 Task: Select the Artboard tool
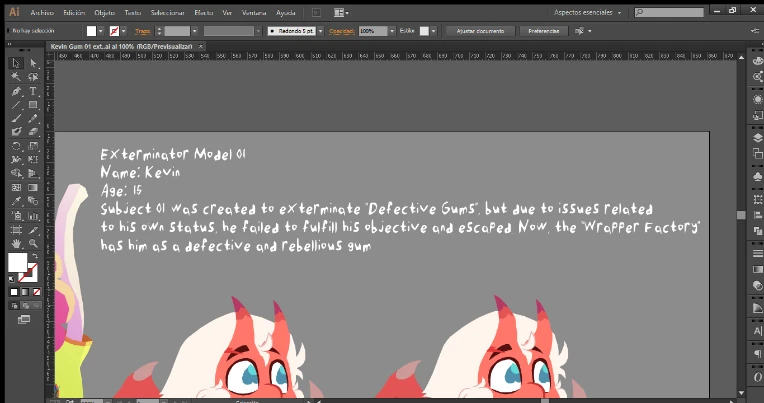16,230
